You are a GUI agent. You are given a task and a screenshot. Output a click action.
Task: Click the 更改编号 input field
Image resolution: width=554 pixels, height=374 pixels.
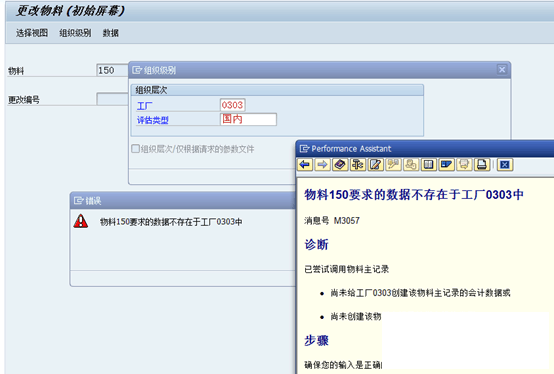[x=112, y=99]
